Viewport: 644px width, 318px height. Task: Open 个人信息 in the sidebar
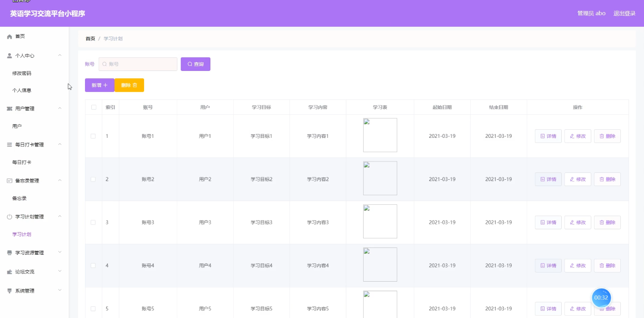[x=22, y=91]
